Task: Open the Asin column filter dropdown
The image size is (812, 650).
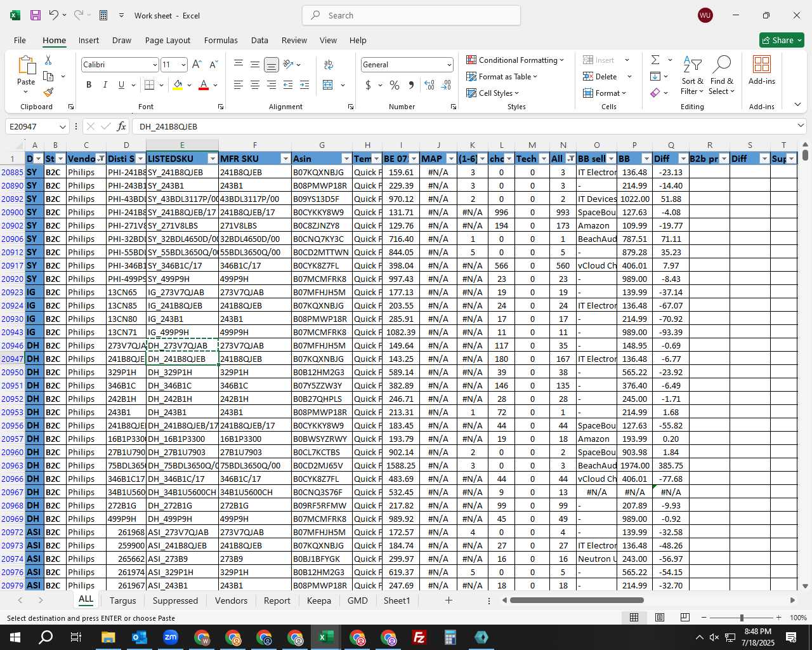Action: [346, 159]
